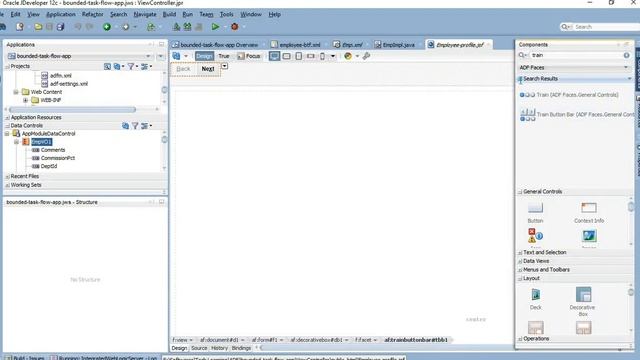Click the Projects panel search icon

coord(107,66)
